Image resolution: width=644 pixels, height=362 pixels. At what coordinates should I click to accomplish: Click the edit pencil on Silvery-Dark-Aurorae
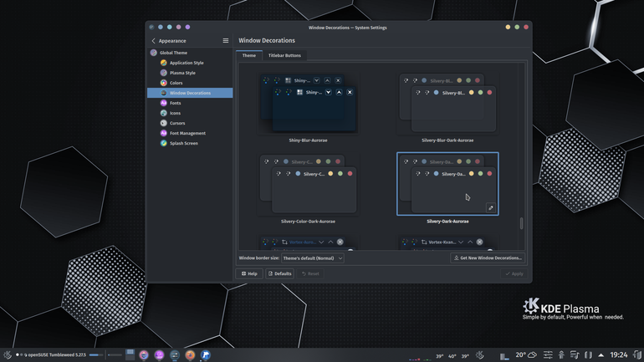[490, 207]
